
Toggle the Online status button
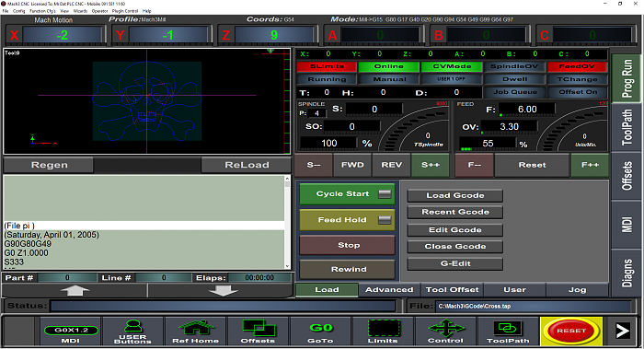click(389, 66)
